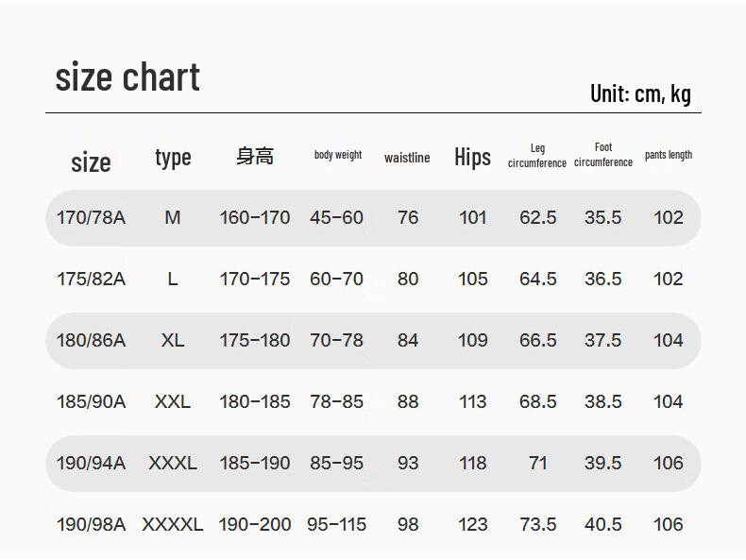Image resolution: width=746 pixels, height=560 pixels.
Task: Click the XL type cell
Action: (173, 341)
